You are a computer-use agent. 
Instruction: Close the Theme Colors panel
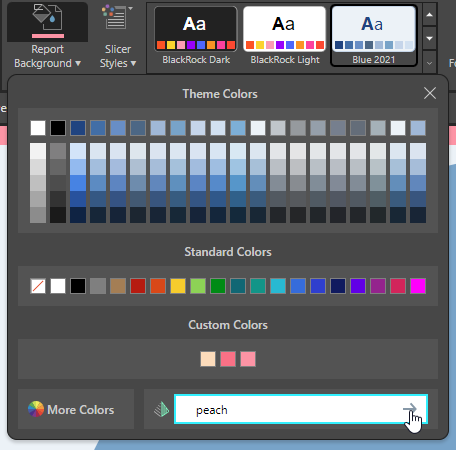(x=430, y=93)
